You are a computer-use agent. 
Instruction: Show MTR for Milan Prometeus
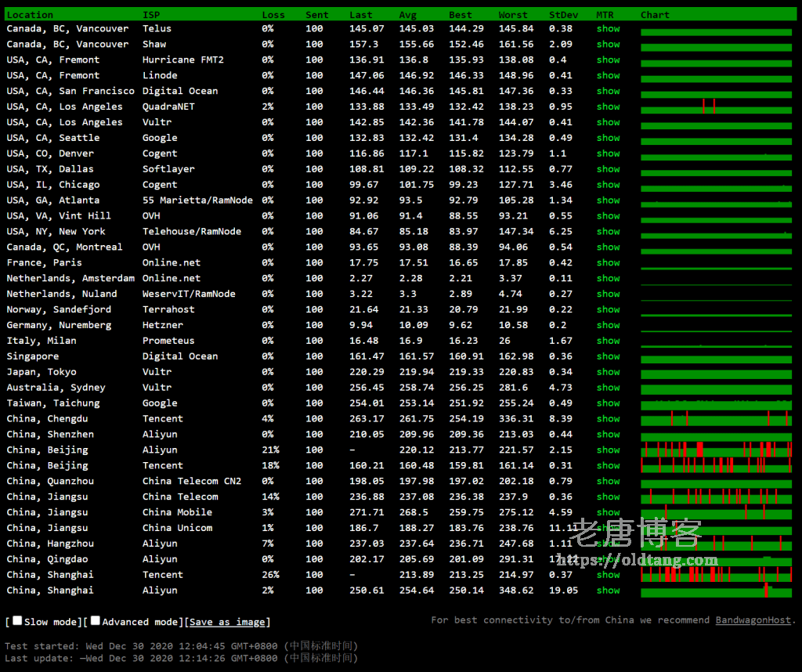point(608,341)
